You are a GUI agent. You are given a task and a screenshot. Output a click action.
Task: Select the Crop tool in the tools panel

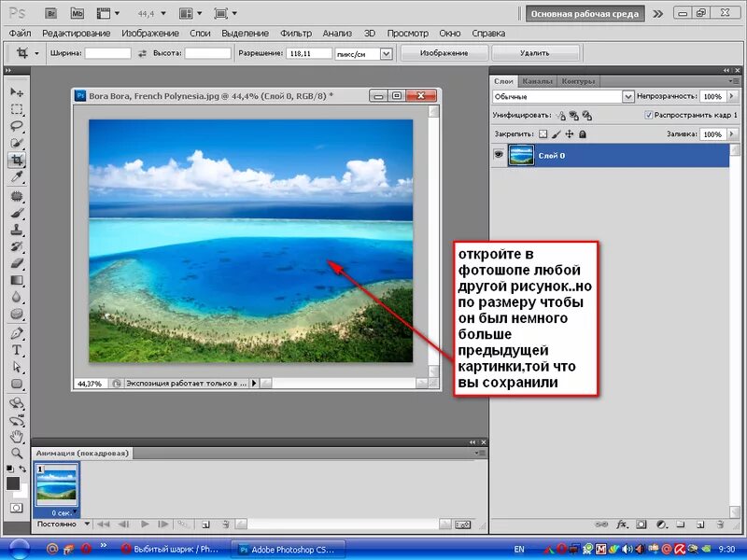click(17, 160)
